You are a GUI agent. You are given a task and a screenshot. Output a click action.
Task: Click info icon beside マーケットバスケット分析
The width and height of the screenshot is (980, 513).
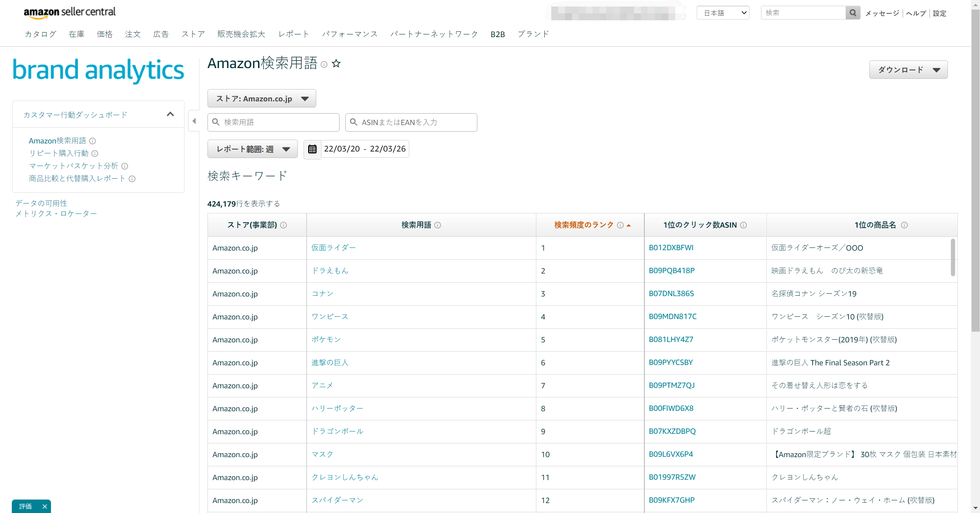(x=124, y=166)
